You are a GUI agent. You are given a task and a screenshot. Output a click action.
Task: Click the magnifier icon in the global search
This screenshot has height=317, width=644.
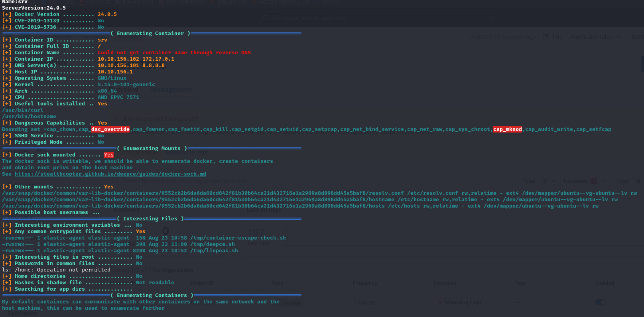[266, 18]
